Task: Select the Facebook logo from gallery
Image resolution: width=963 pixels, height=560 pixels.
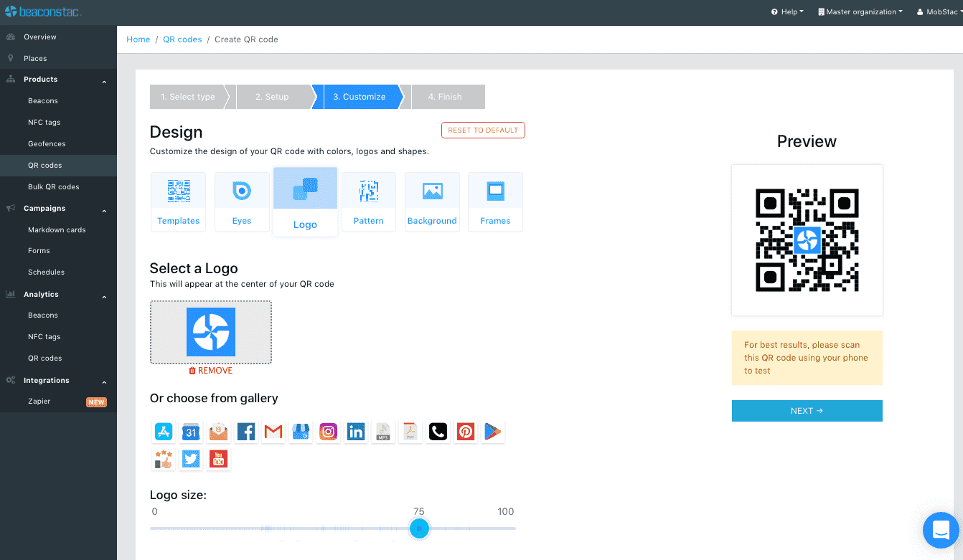Action: [246, 432]
